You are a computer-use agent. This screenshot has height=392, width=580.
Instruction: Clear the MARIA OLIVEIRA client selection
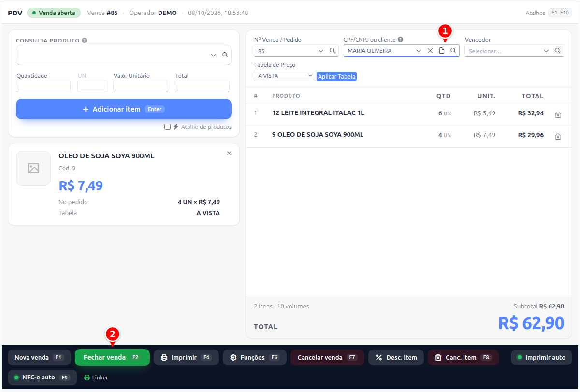pyautogui.click(x=430, y=51)
